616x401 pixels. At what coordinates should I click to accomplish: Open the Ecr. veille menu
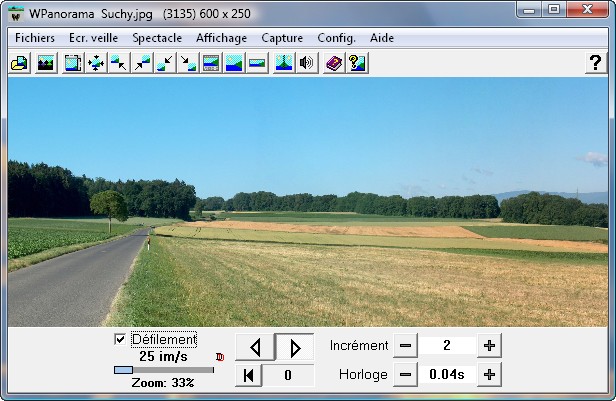pyautogui.click(x=94, y=38)
